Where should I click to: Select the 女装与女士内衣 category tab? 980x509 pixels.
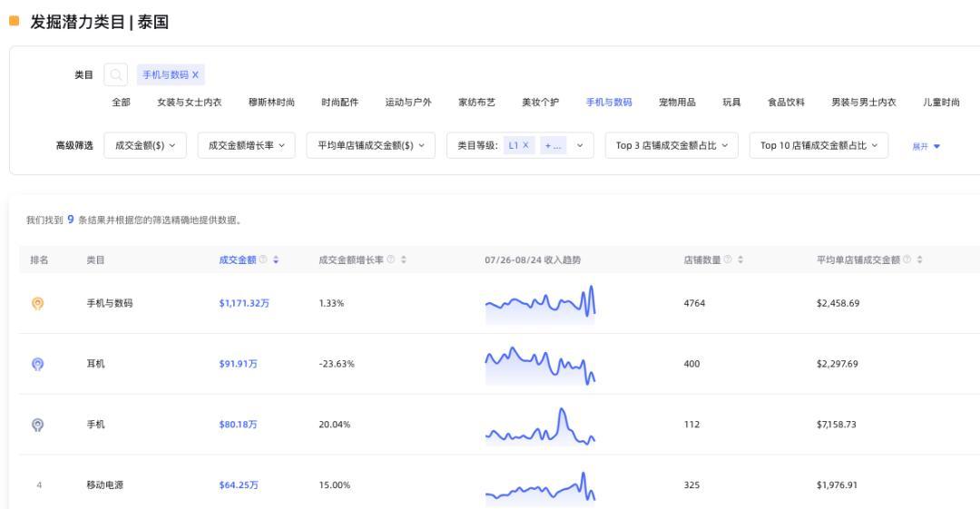pyautogui.click(x=190, y=102)
